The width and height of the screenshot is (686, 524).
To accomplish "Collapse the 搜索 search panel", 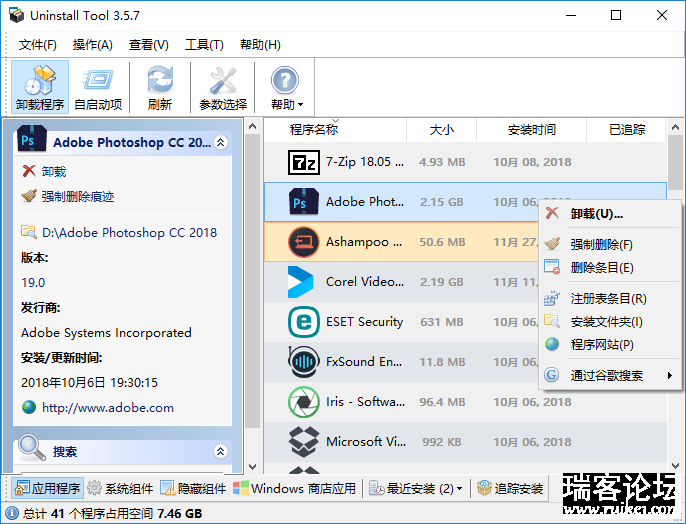I will pyautogui.click(x=221, y=451).
